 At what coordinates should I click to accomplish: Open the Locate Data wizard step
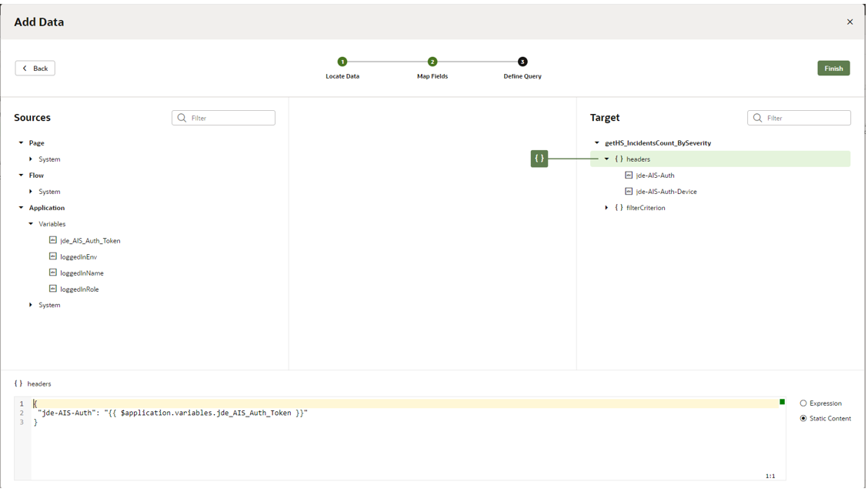pos(342,62)
